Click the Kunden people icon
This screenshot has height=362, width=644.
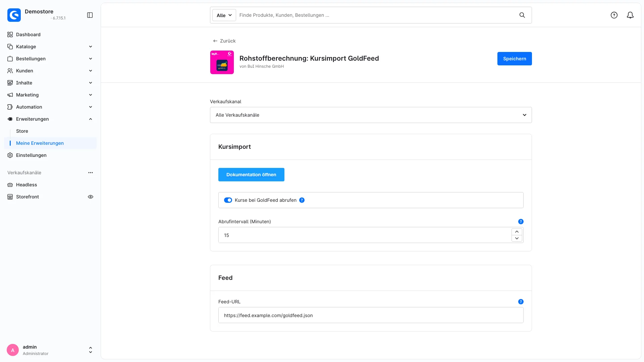click(x=10, y=71)
